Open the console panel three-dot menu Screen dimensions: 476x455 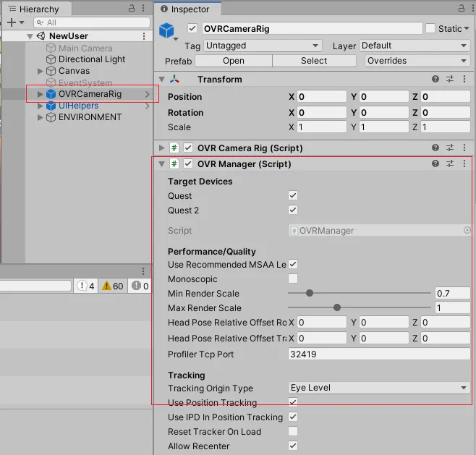coord(143,271)
